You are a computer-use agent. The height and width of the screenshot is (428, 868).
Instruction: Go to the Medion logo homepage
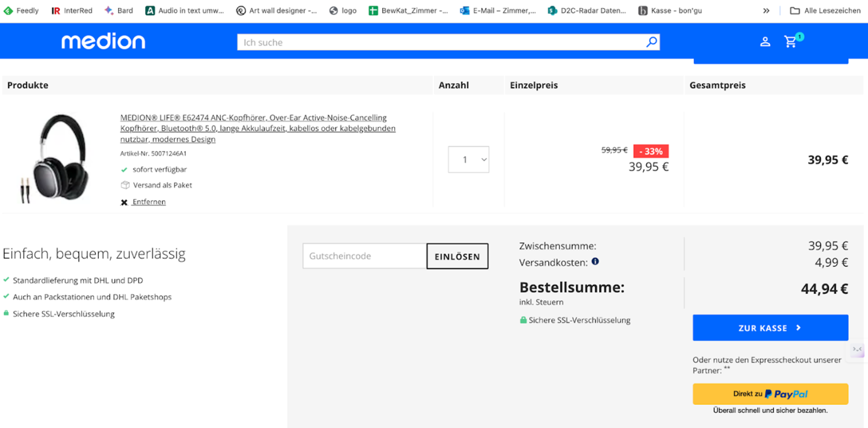[x=103, y=42]
